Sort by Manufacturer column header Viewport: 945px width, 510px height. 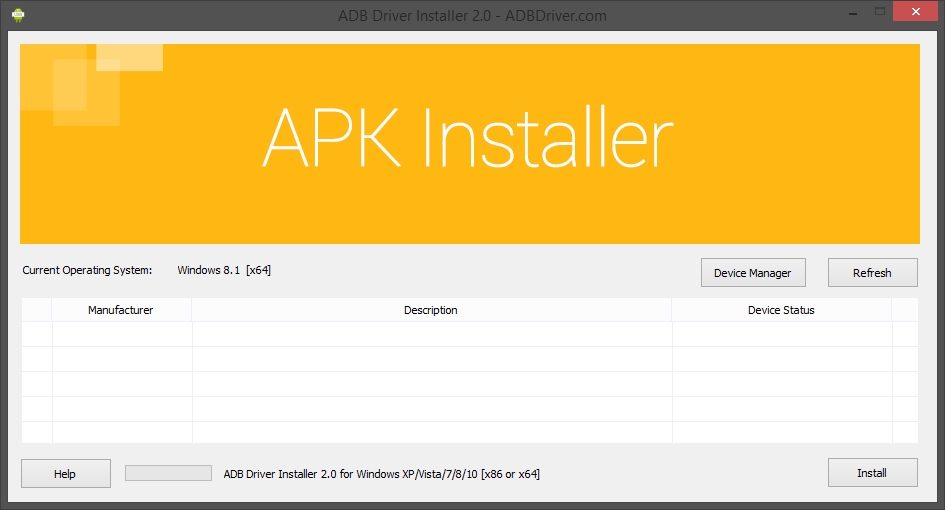point(121,310)
